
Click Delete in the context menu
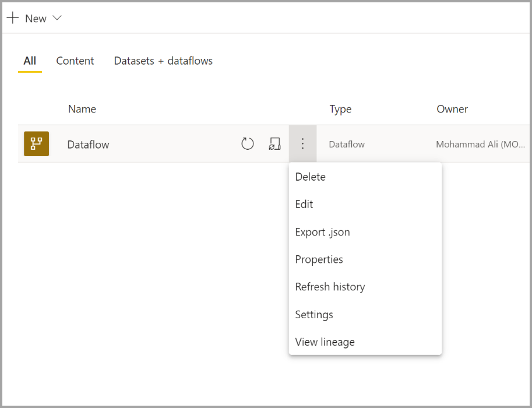click(310, 177)
